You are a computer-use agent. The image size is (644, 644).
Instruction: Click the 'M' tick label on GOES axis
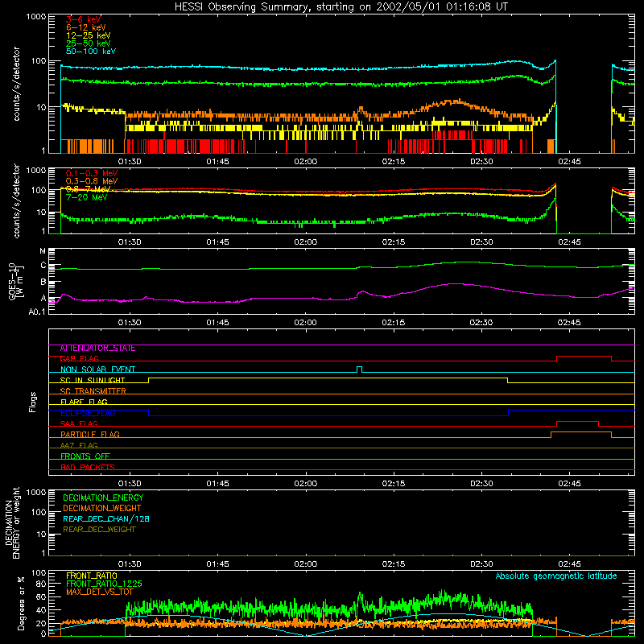pos(43,251)
